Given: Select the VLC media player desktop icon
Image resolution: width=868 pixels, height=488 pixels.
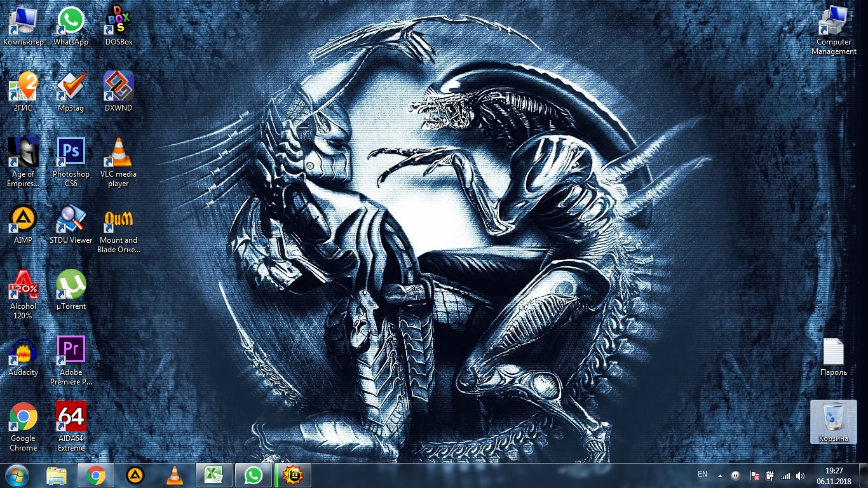Looking at the screenshot, I should (x=119, y=163).
